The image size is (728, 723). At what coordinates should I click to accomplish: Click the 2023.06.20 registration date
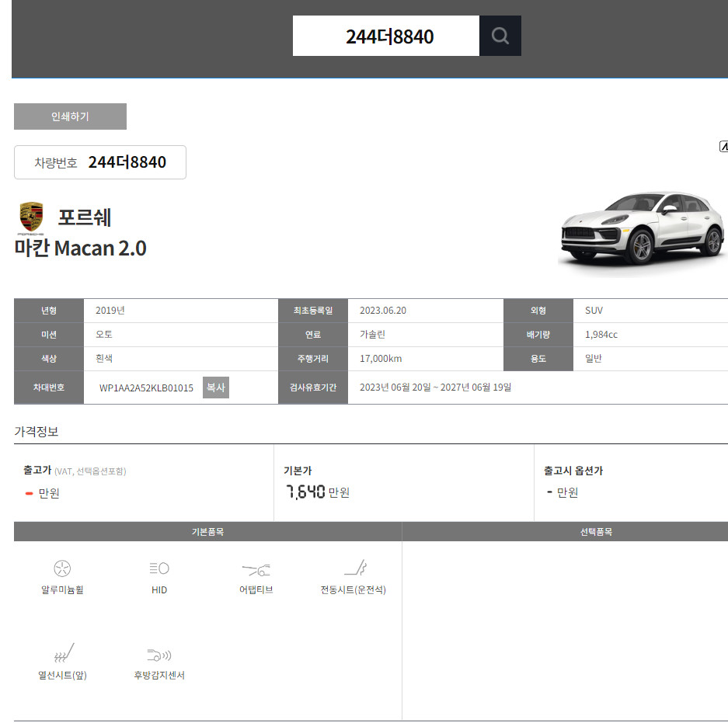(383, 311)
